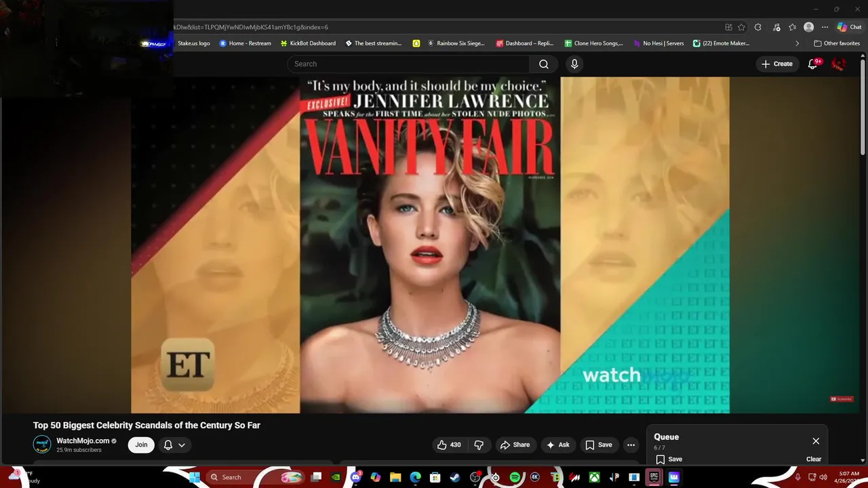Image resolution: width=868 pixels, height=488 pixels.
Task: Open the browser profile icon
Action: pos(808,27)
